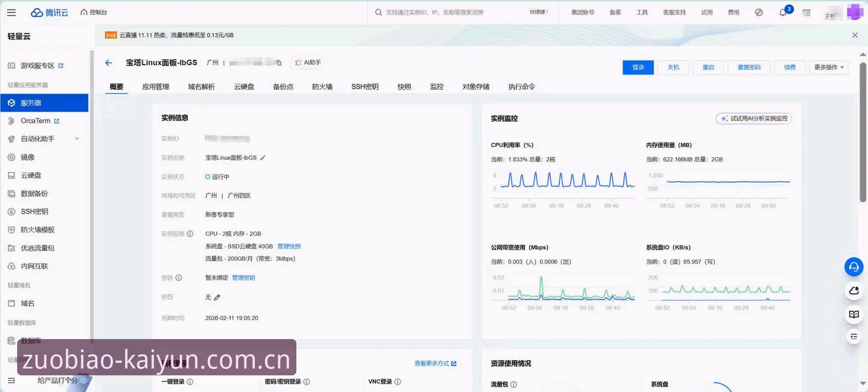Go back with the left arrow icon

click(x=109, y=63)
